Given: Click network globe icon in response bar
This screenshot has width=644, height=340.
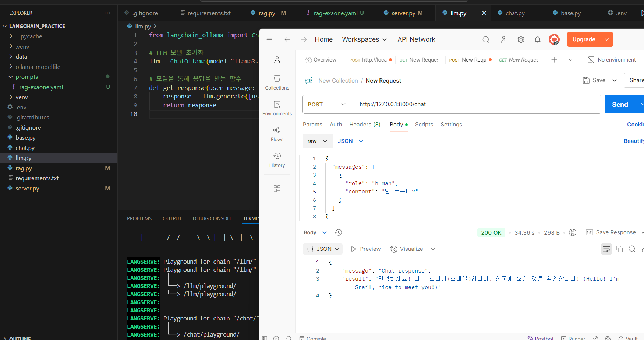Looking at the screenshot, I should coord(573,232).
